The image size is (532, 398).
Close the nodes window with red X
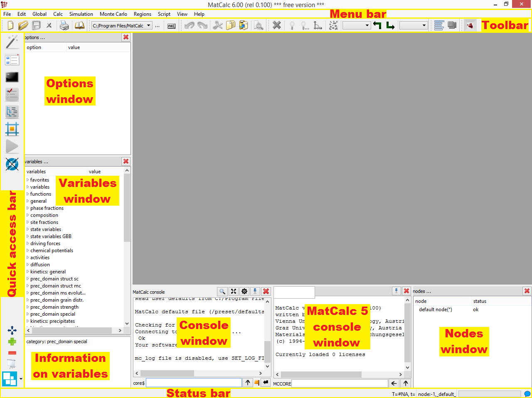click(527, 291)
